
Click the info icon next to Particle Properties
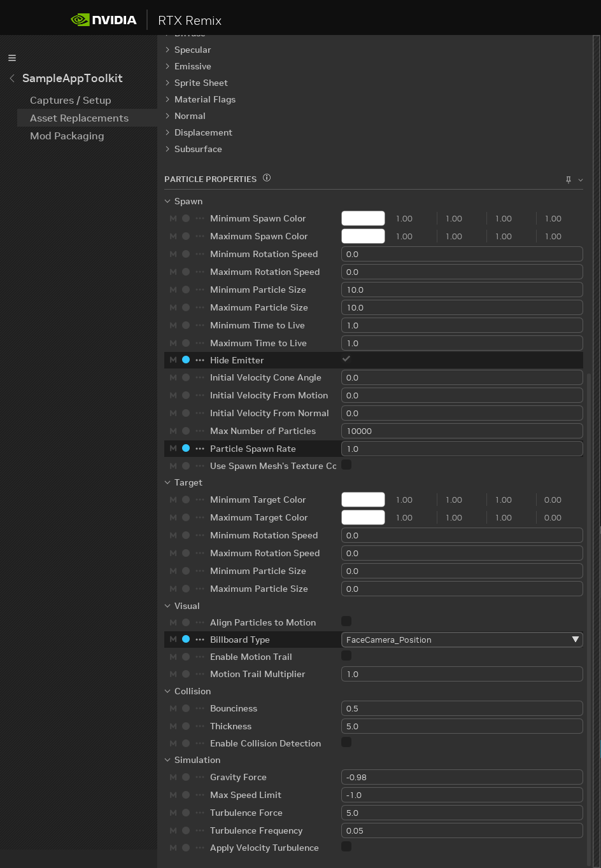click(267, 178)
